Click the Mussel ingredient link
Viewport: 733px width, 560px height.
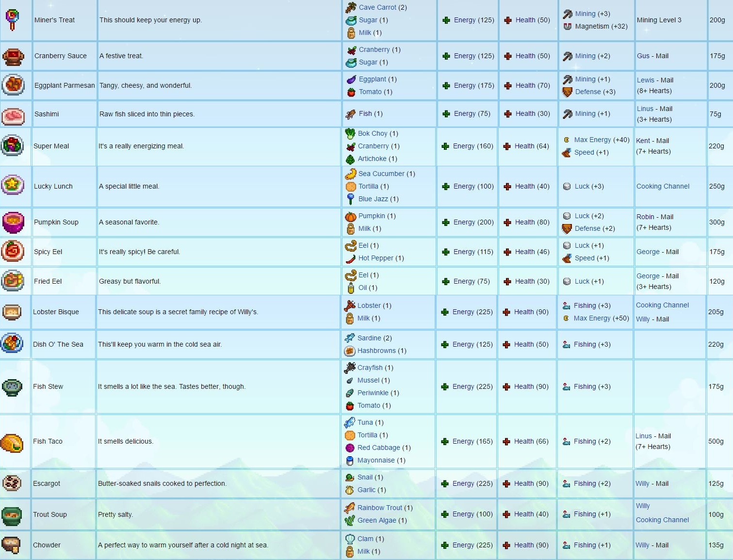[368, 380]
